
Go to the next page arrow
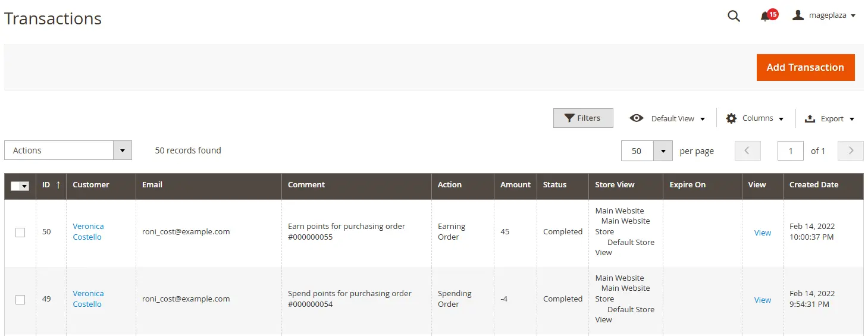click(x=851, y=150)
